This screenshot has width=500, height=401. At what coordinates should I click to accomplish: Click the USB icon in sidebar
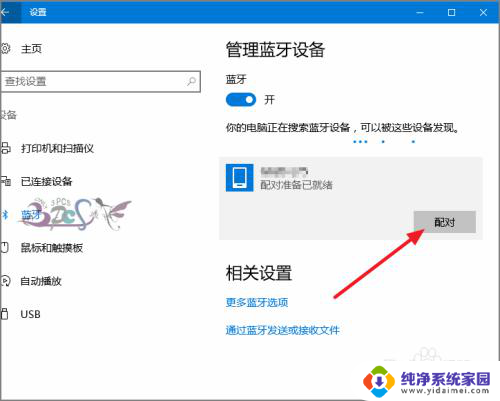[x=5, y=314]
